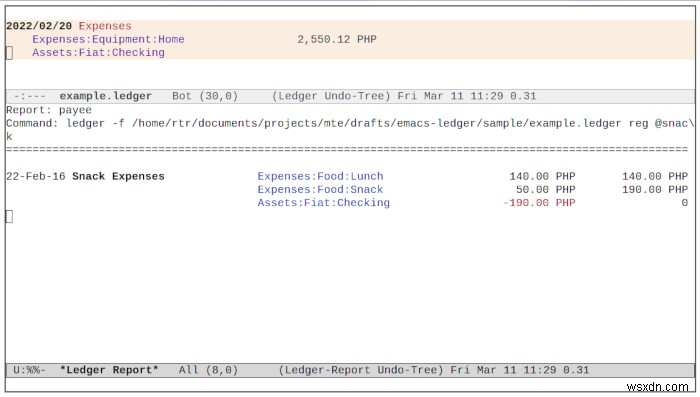The width and height of the screenshot is (700, 397).
Task: Click the 22-Feb-16 date in the report
Action: (36, 176)
